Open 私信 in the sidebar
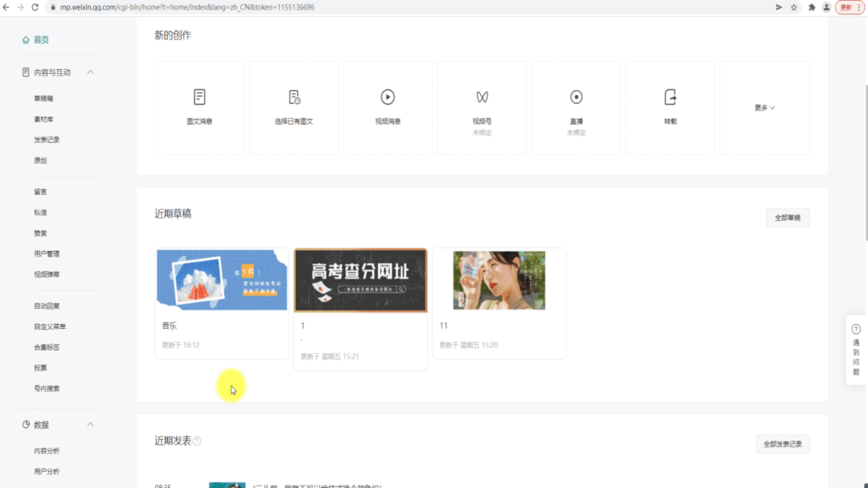Screen dimensions: 868x488 [40, 212]
